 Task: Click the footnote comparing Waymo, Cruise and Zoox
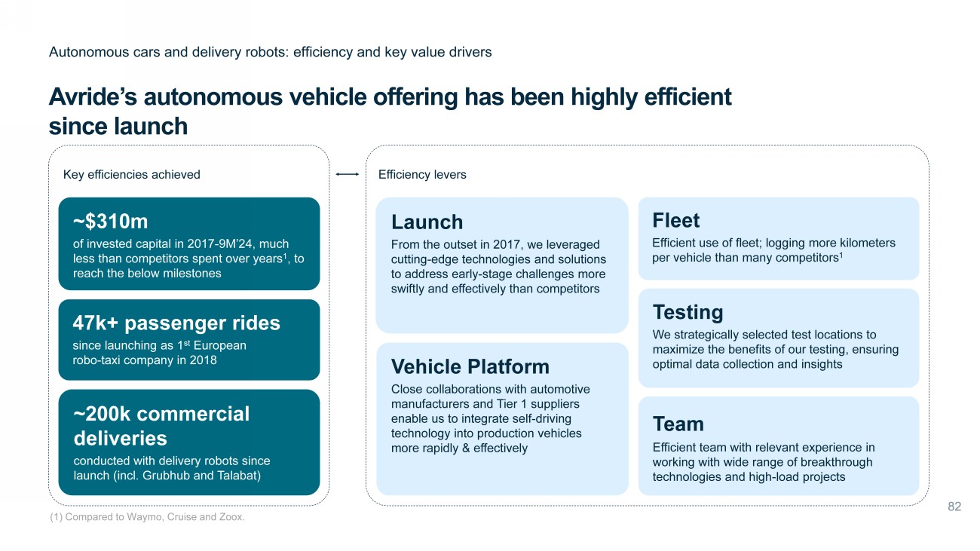click(x=147, y=516)
